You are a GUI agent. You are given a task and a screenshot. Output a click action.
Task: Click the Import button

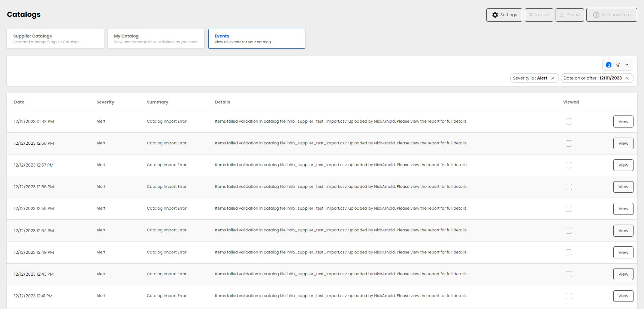pos(539,15)
